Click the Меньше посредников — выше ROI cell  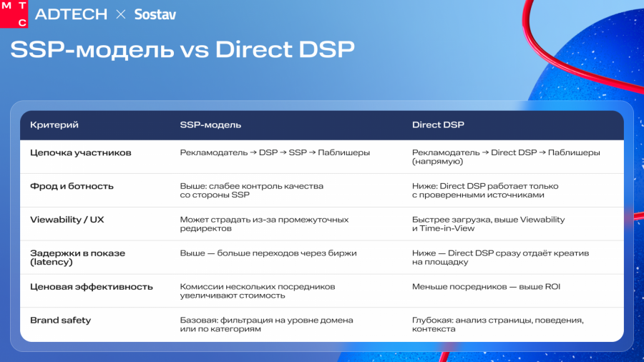(486, 287)
